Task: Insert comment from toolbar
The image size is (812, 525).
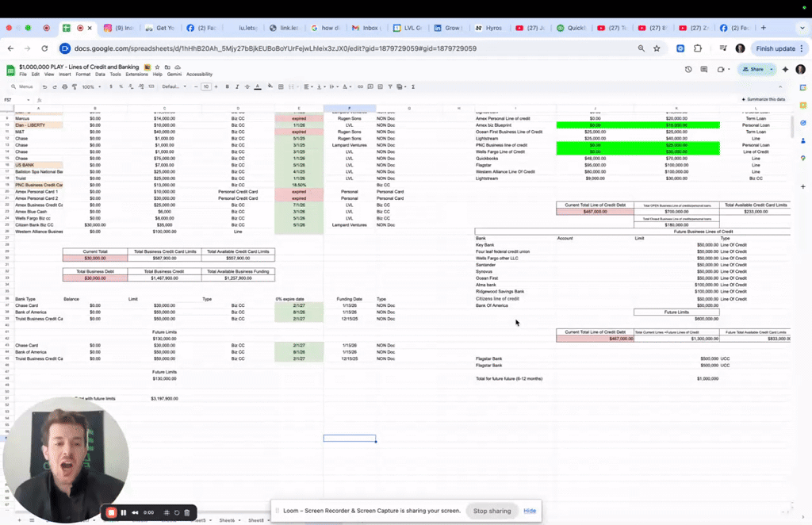Action: tap(370, 87)
